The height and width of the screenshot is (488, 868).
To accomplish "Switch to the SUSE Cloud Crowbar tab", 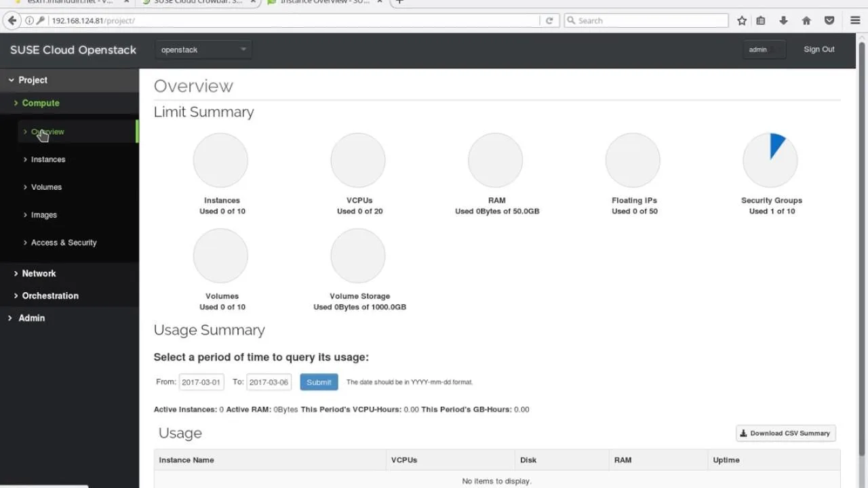I will (x=198, y=2).
